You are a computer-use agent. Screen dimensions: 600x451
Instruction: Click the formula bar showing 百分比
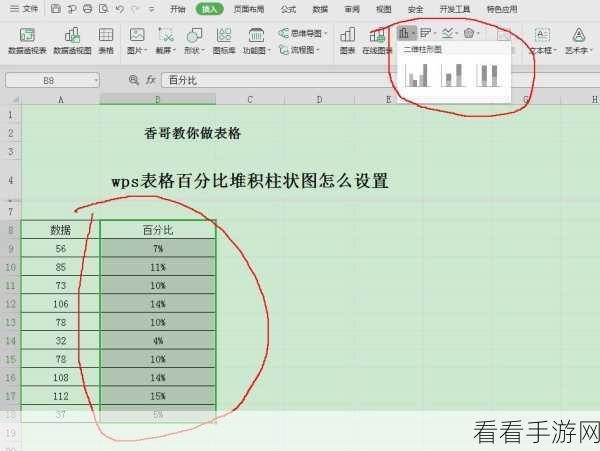click(381, 80)
